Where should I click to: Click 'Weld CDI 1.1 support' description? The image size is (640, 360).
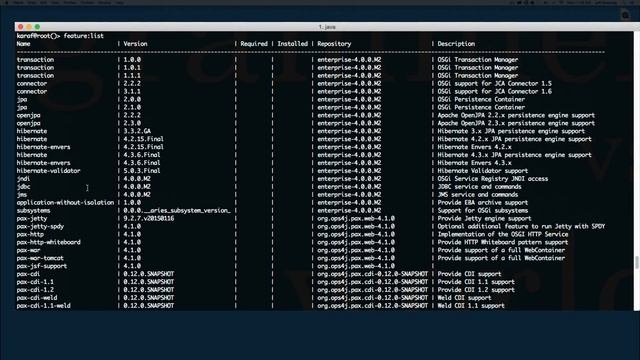coord(471,306)
